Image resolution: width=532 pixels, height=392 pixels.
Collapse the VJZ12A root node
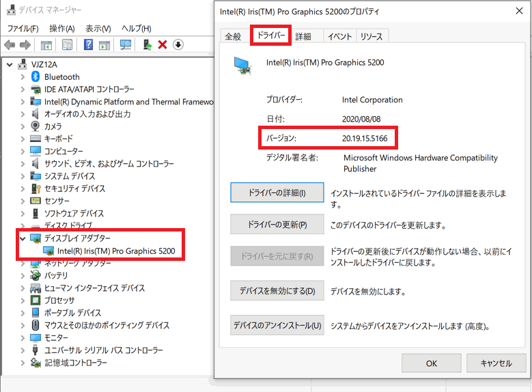coord(10,64)
